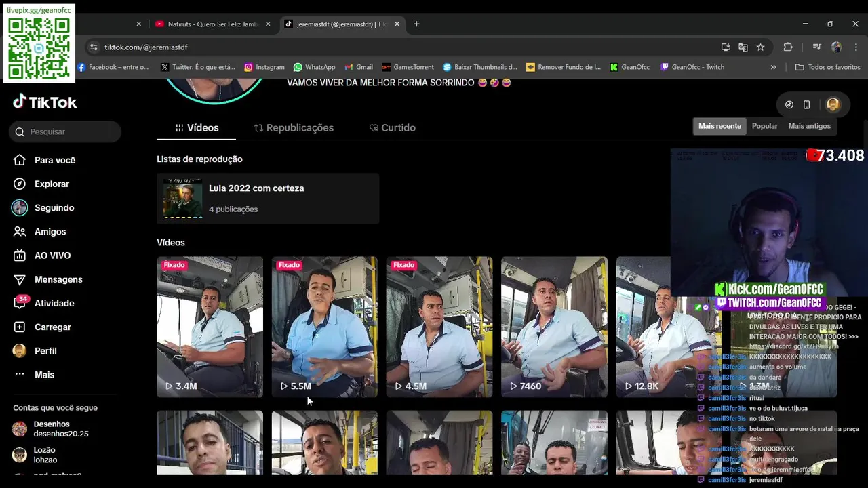This screenshot has width=868, height=488.
Task: Open WhatsApp bookmark
Action: pos(314,67)
